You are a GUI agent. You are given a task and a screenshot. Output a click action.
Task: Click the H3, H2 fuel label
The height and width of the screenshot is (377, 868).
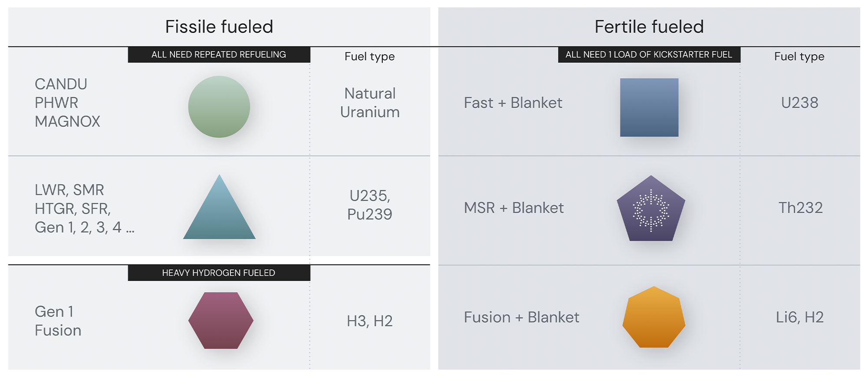(x=370, y=321)
